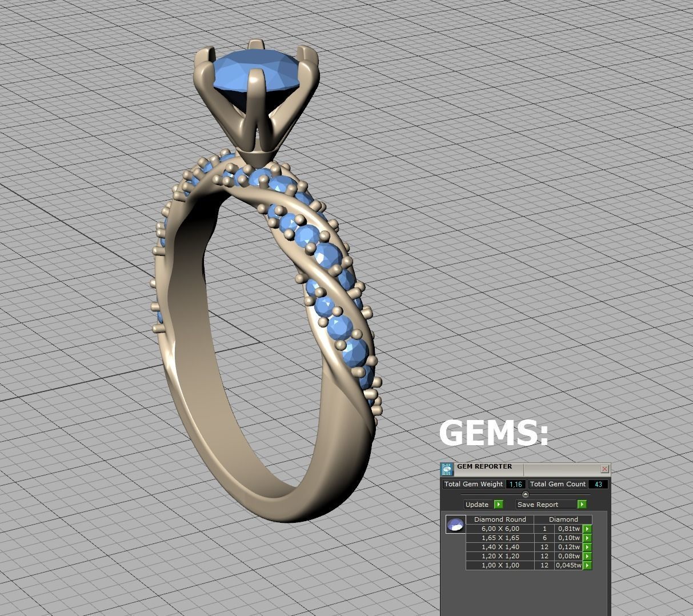The height and width of the screenshot is (616, 693).
Task: Click the 0,12tw weight cell
Action: [568, 547]
